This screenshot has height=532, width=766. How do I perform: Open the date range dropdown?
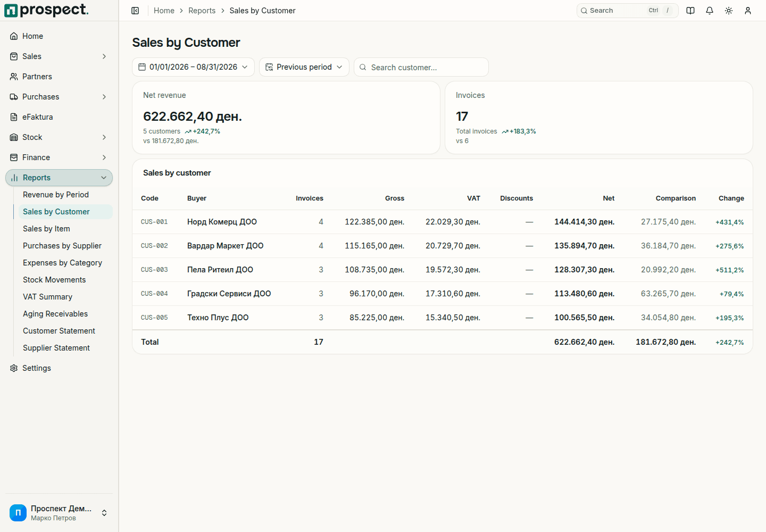pyautogui.click(x=193, y=67)
